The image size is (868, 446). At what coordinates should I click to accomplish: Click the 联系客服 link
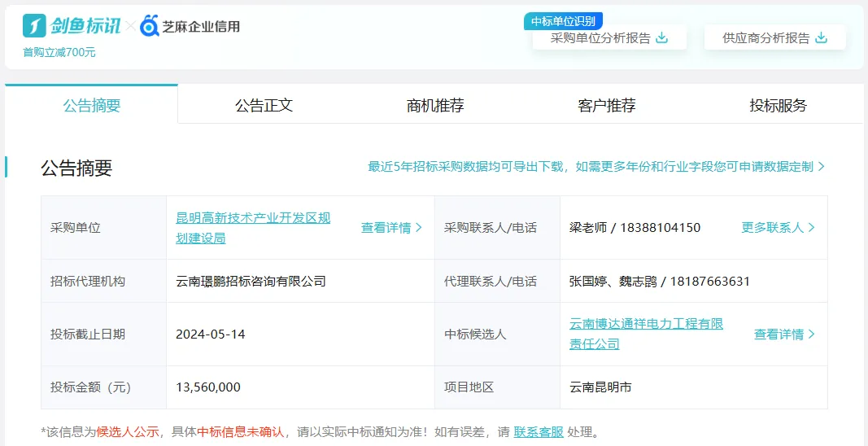(539, 431)
